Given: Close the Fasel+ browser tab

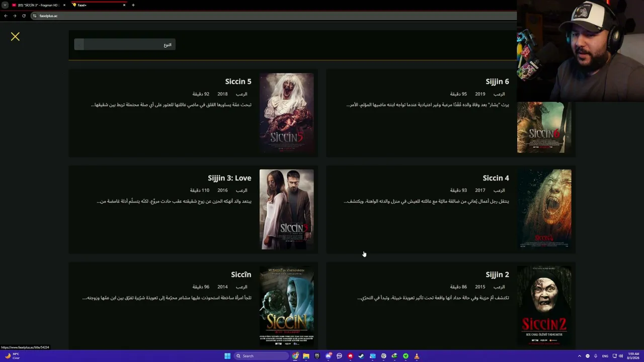Looking at the screenshot, I should [124, 5].
